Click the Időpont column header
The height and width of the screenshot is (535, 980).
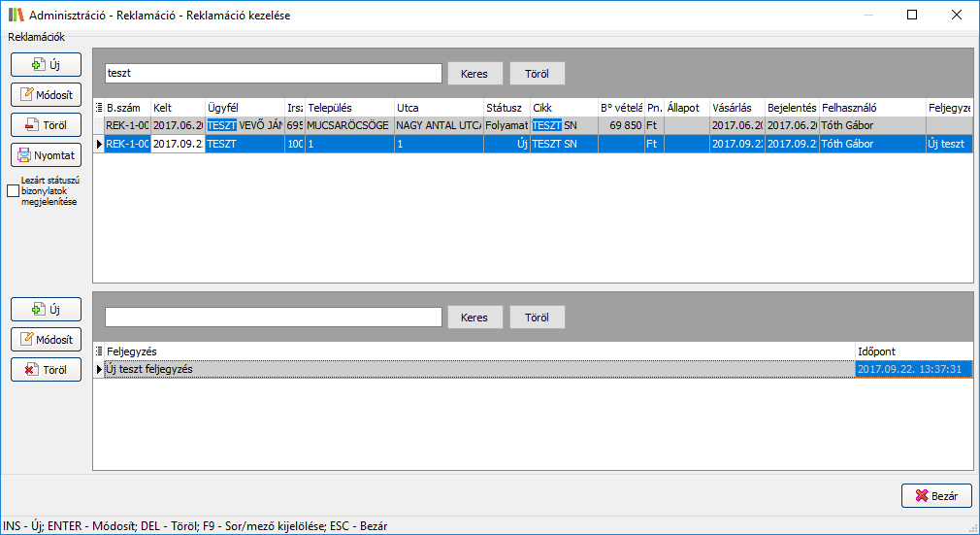pos(912,351)
